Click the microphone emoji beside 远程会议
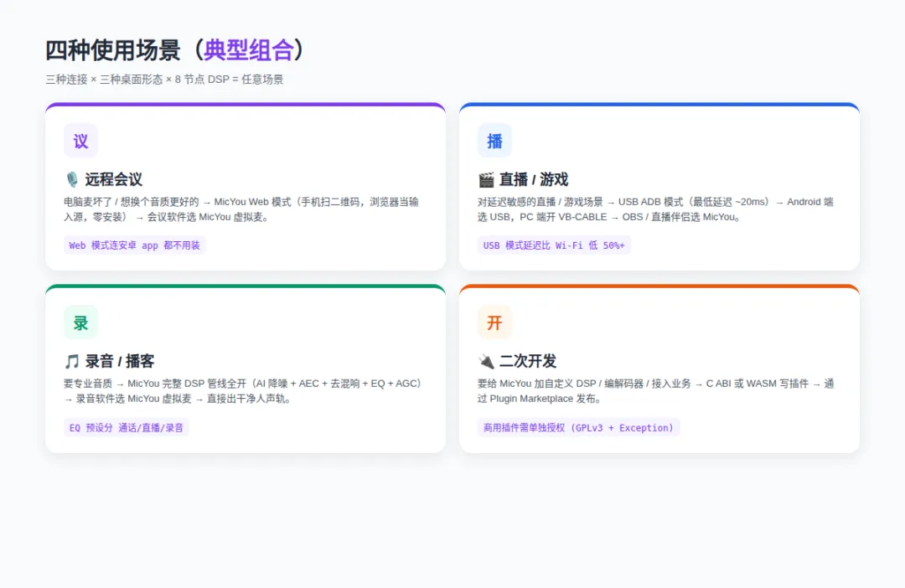Viewport: 905px width, 588px height. coord(71,179)
